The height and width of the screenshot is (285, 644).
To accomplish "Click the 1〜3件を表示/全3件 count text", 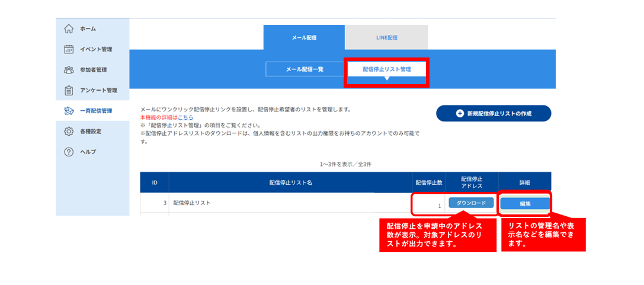I will tap(346, 164).
